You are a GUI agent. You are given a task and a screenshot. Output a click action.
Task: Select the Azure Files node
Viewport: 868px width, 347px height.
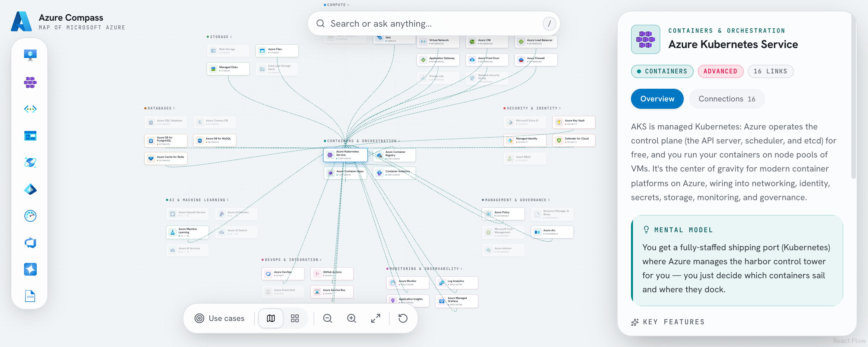(277, 51)
